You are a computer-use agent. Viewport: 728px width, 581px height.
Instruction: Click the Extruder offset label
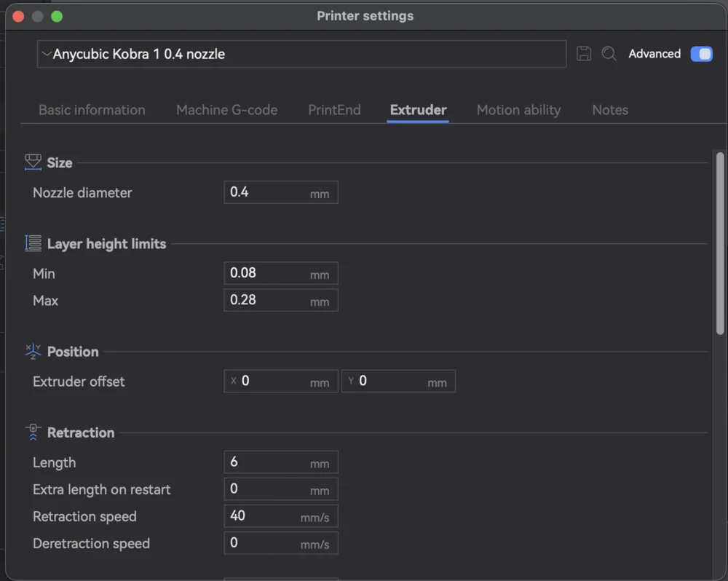point(79,382)
